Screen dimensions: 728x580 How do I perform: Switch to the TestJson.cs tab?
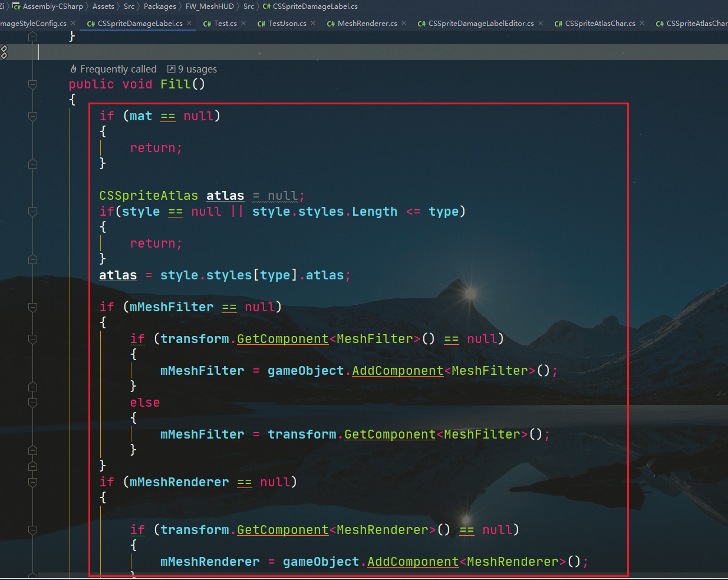tap(286, 24)
